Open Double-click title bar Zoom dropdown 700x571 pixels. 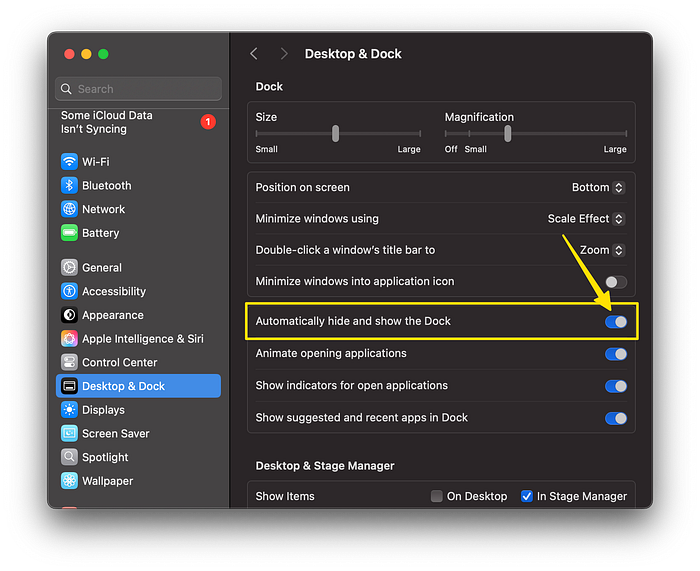(602, 250)
